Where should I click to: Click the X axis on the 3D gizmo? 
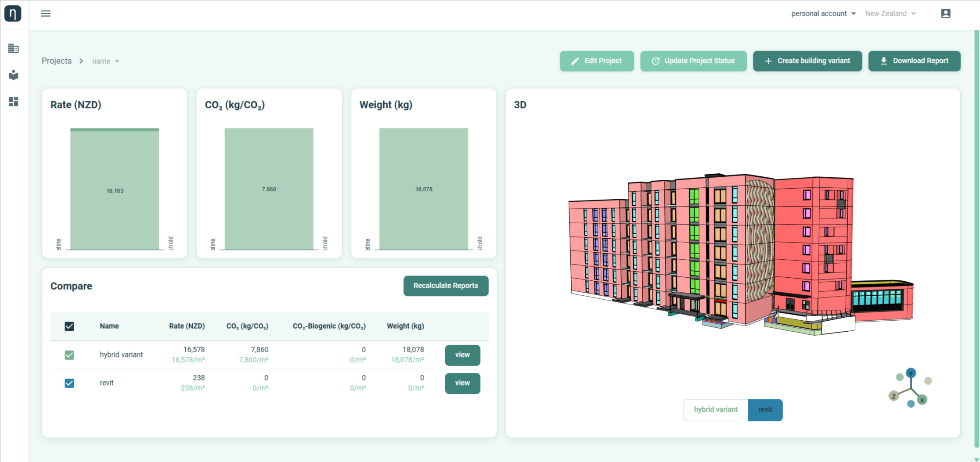[x=922, y=400]
